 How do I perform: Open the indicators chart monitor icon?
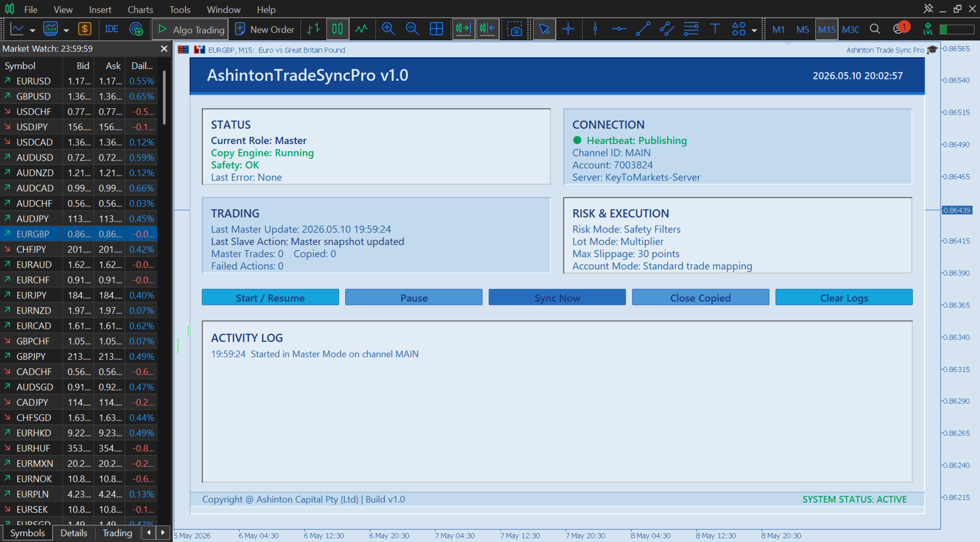tap(51, 29)
